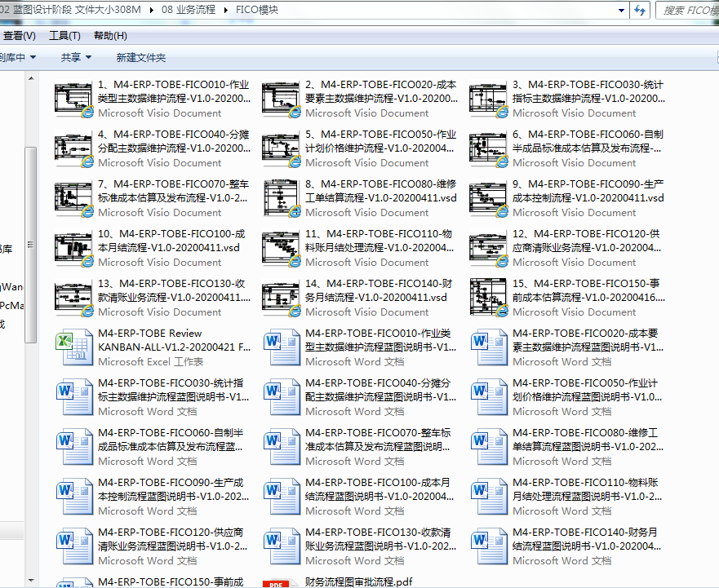The width and height of the screenshot is (719, 588).
Task: Open the 共享 dropdown in the toolbar
Action: [x=76, y=57]
